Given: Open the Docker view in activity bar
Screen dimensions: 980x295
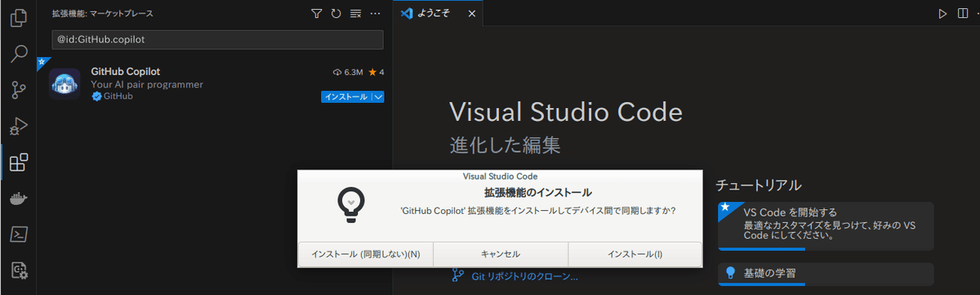Looking at the screenshot, I should [x=18, y=199].
